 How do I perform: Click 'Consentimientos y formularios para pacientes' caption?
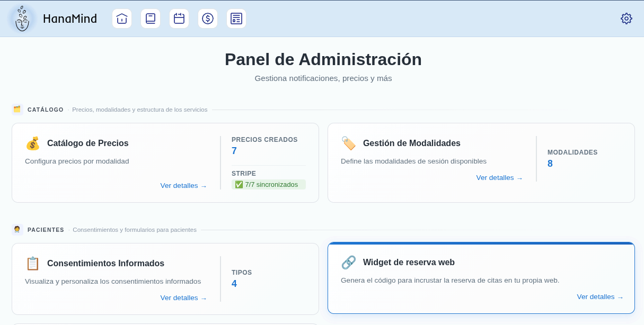coord(135,230)
